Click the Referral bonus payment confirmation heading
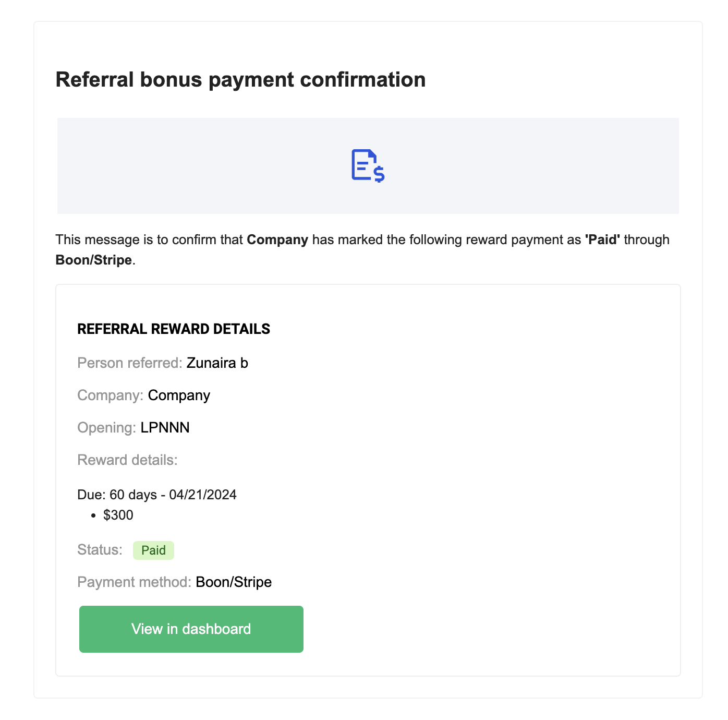 point(240,80)
